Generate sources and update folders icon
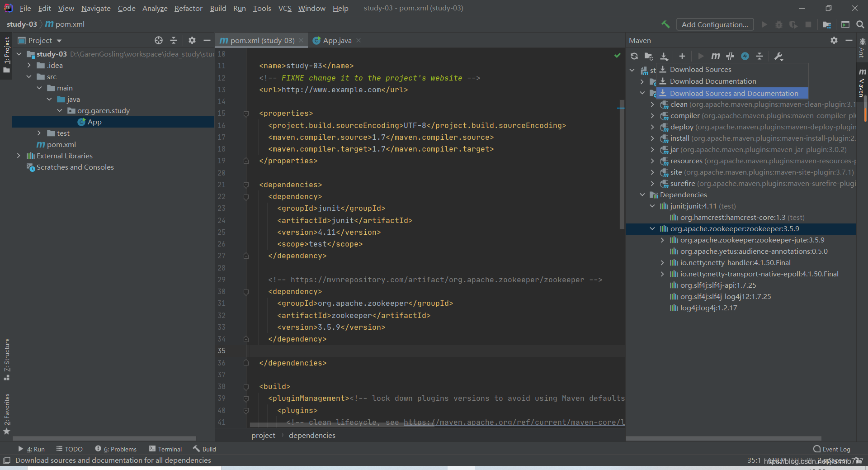 click(649, 56)
